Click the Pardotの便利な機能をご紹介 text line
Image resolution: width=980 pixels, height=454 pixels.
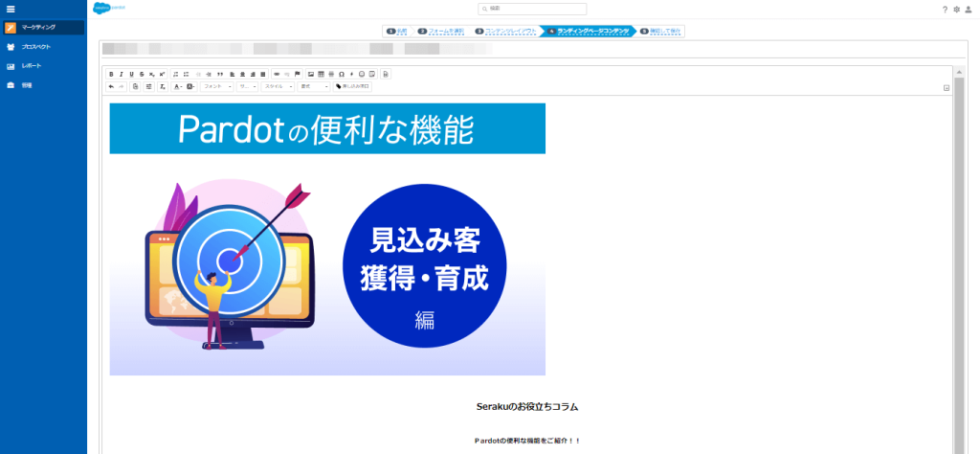coord(527,441)
